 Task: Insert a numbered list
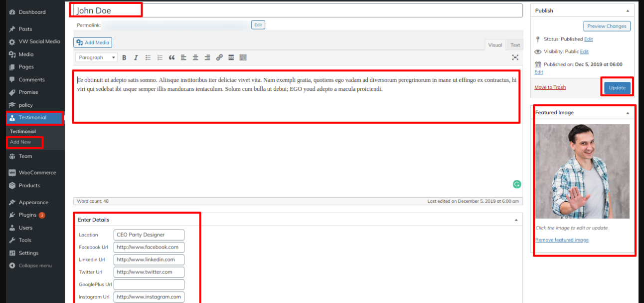click(x=160, y=58)
